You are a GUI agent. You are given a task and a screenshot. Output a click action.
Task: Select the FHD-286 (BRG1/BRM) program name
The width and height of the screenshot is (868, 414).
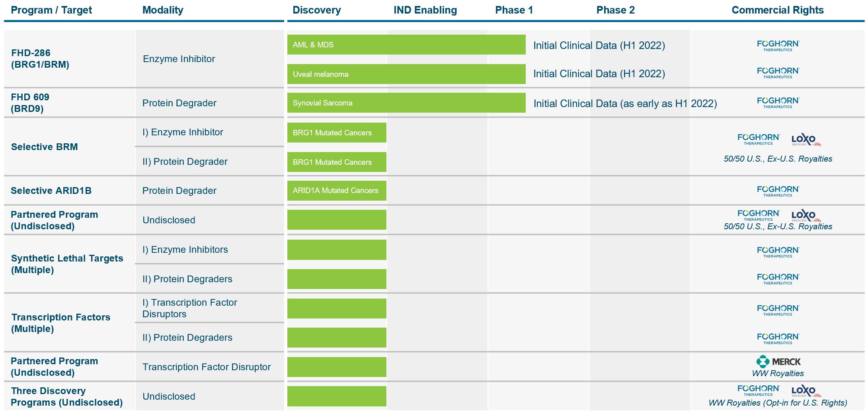(x=40, y=59)
